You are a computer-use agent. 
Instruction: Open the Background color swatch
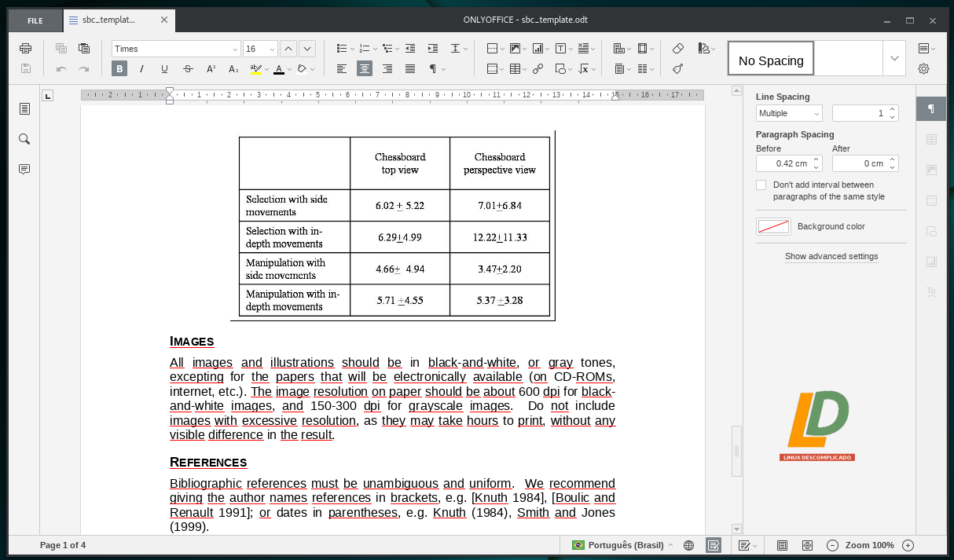tap(773, 227)
